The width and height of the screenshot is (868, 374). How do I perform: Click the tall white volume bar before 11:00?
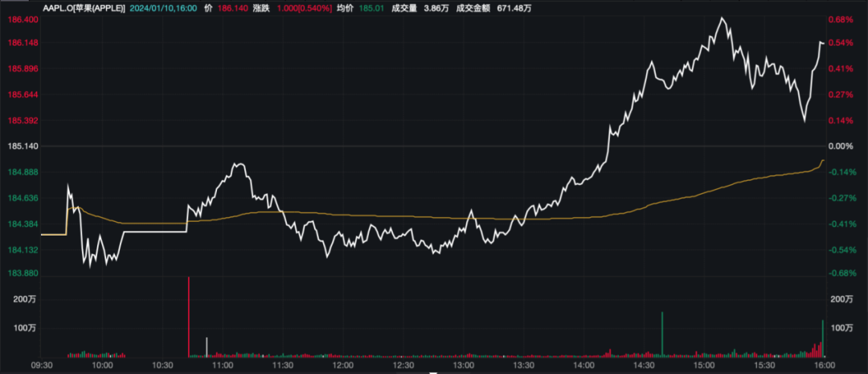(x=207, y=347)
